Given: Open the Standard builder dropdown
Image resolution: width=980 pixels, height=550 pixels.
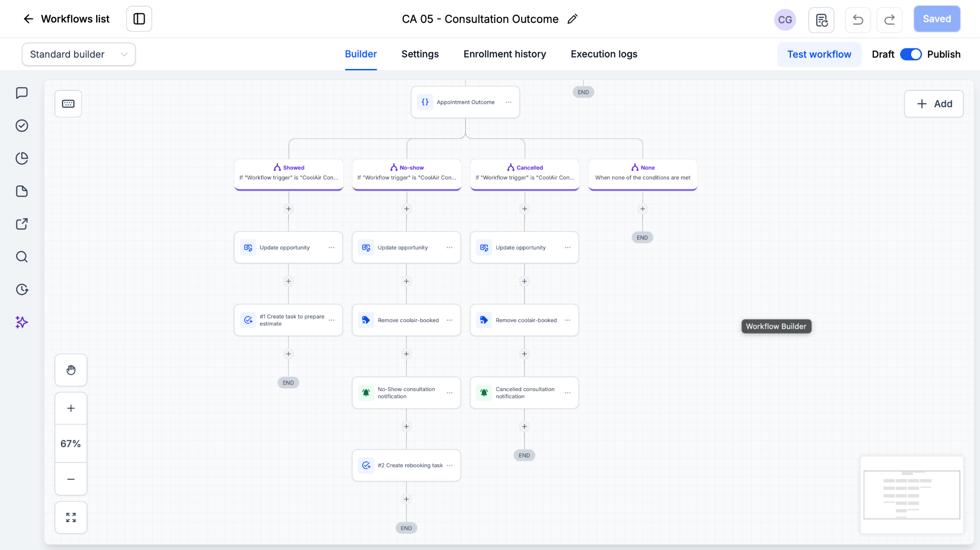Looking at the screenshot, I should [x=78, y=54].
